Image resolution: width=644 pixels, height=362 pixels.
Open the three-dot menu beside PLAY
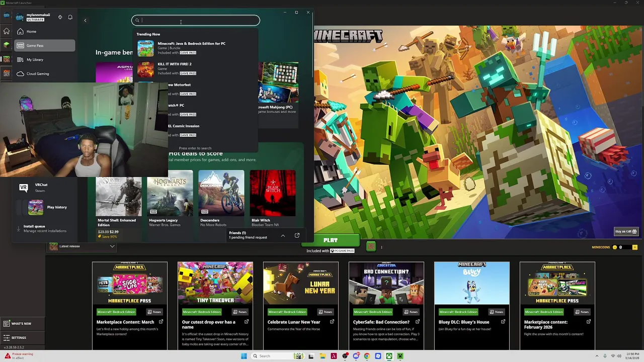point(381,247)
